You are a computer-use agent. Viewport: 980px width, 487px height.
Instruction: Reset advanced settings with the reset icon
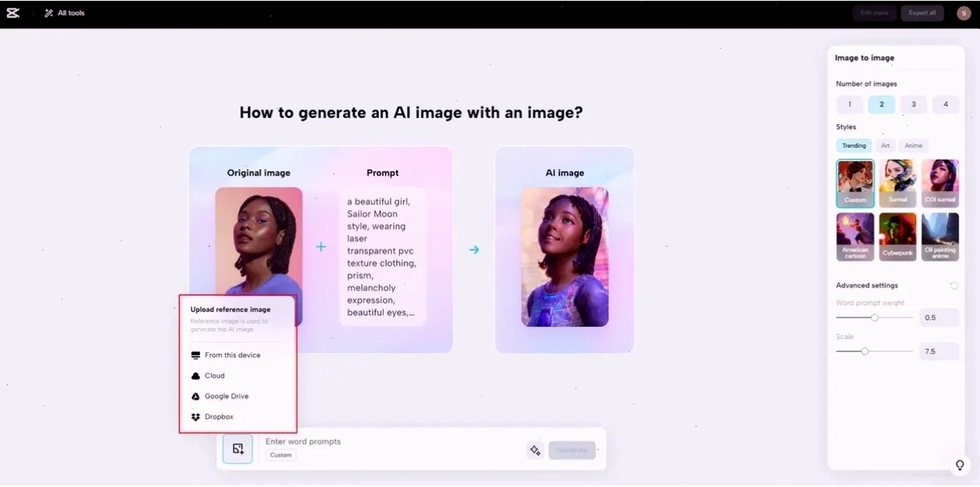(954, 285)
